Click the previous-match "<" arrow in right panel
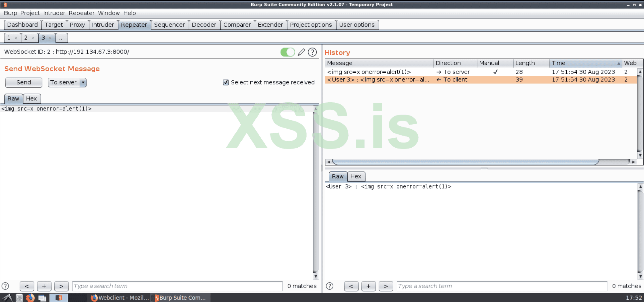The height and width of the screenshot is (302, 644). point(351,286)
